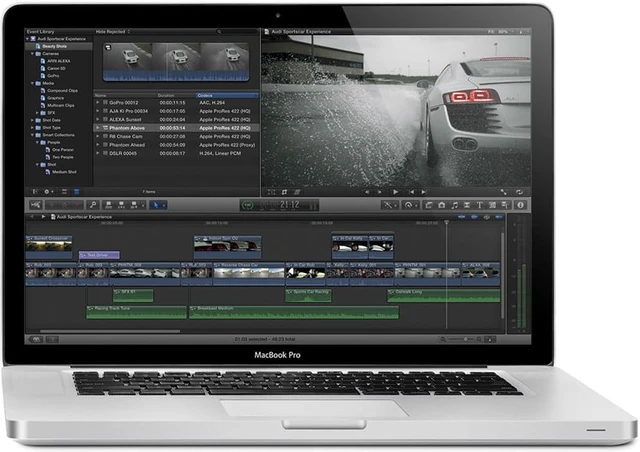Open the Titles browser T icon
This screenshot has width=640, height=452.
[480, 205]
